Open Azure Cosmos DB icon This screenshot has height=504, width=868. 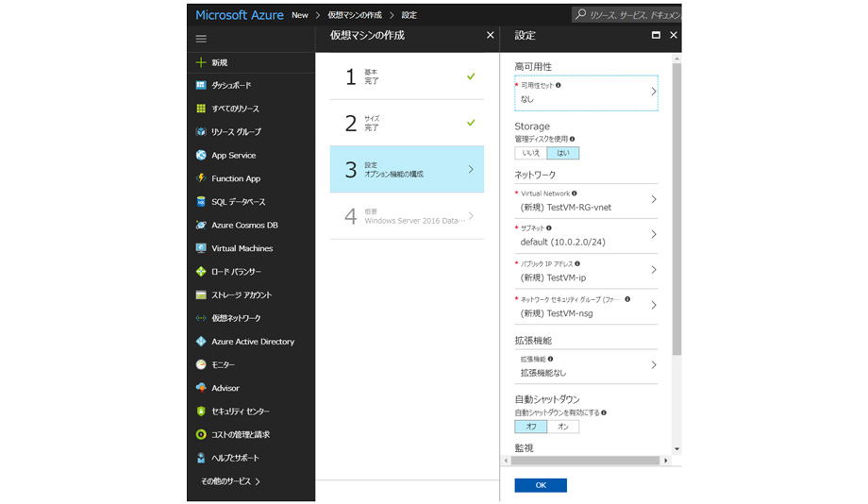point(201,226)
